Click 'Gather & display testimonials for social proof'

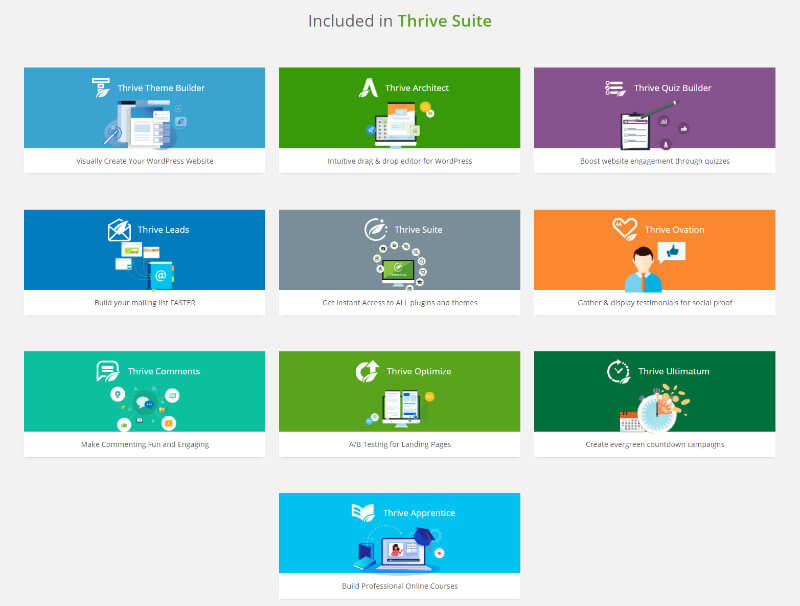coord(655,302)
